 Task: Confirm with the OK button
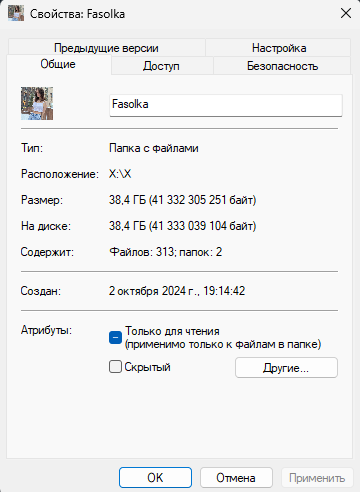coord(155,478)
